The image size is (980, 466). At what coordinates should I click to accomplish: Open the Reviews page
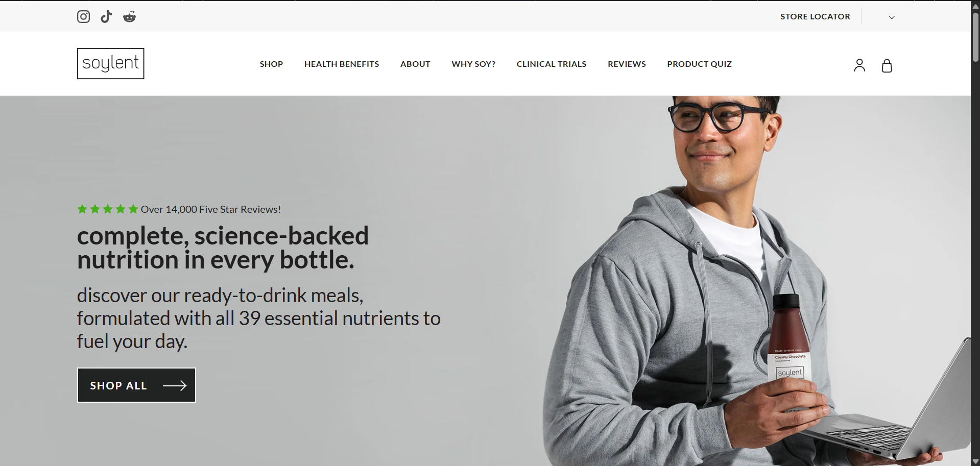coord(627,64)
